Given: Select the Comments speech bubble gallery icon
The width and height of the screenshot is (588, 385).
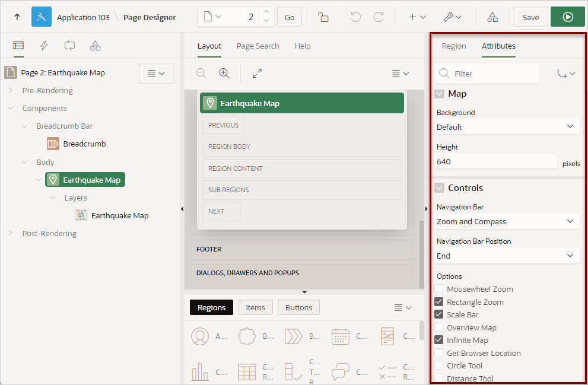Looking at the screenshot, I should tap(340, 372).
